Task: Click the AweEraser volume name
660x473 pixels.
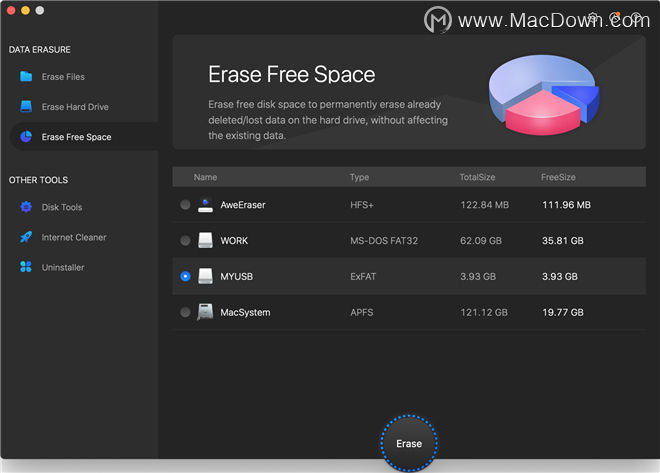Action: [243, 205]
